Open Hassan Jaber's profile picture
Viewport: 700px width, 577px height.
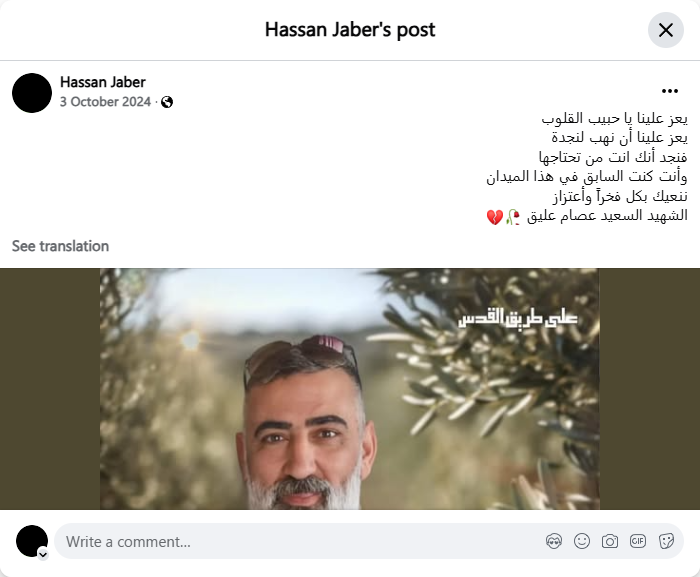[32, 93]
